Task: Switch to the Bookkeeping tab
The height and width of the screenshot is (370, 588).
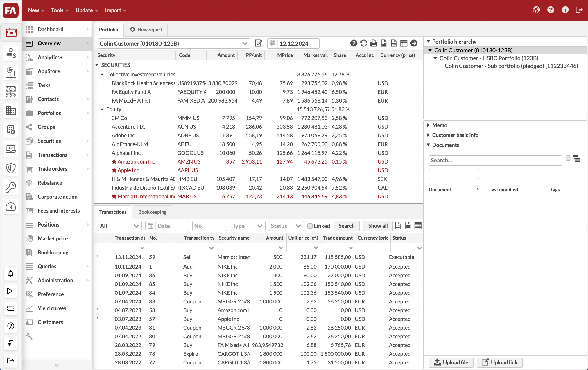Action: click(x=152, y=212)
